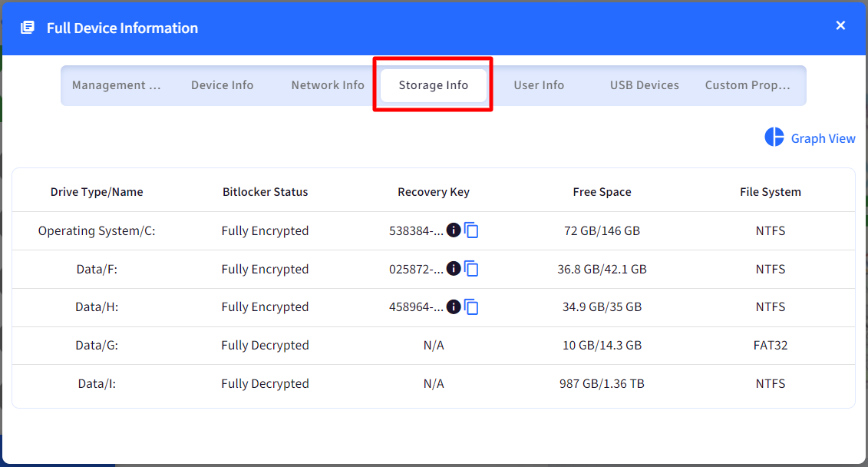Click the Graph View pie chart icon
868x467 pixels.
(x=774, y=137)
